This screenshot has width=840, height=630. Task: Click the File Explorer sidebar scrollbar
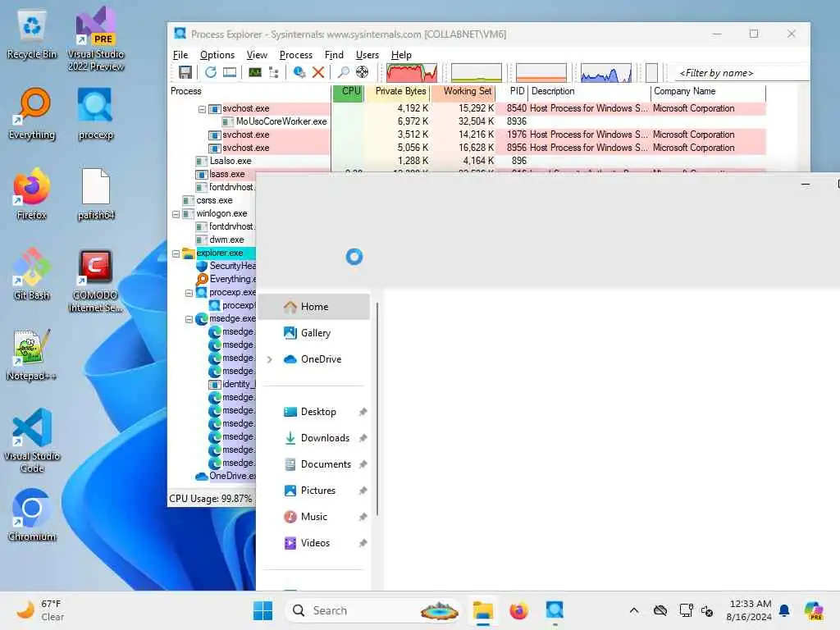click(377, 409)
